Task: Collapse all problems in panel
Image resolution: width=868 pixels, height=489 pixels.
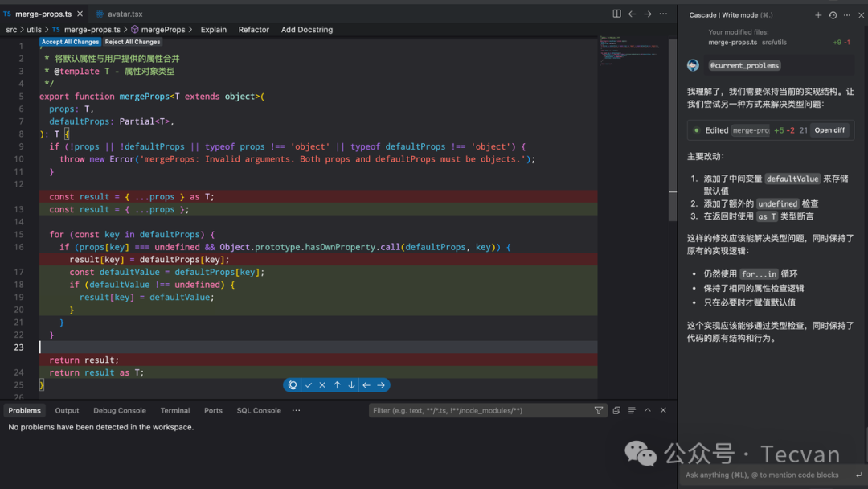Action: (x=616, y=410)
